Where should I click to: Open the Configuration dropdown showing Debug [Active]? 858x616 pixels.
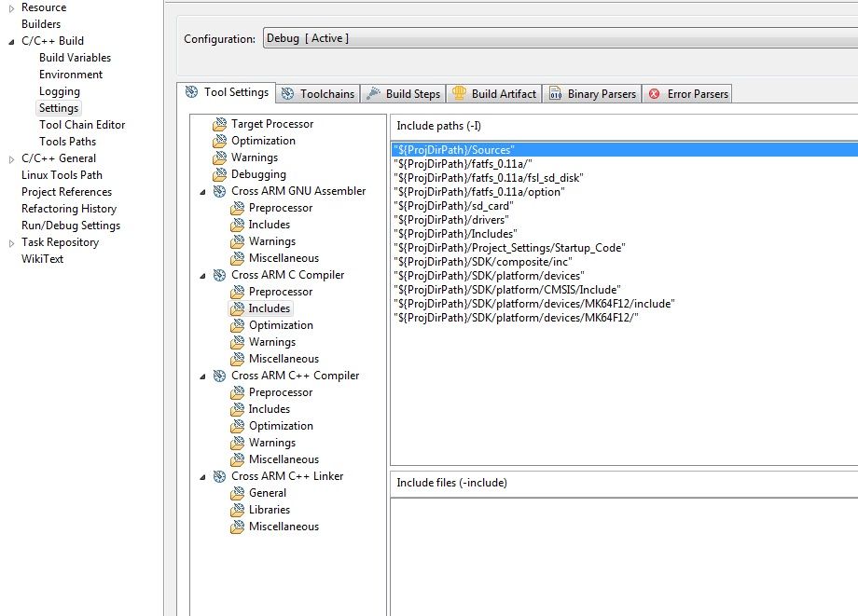(560, 38)
